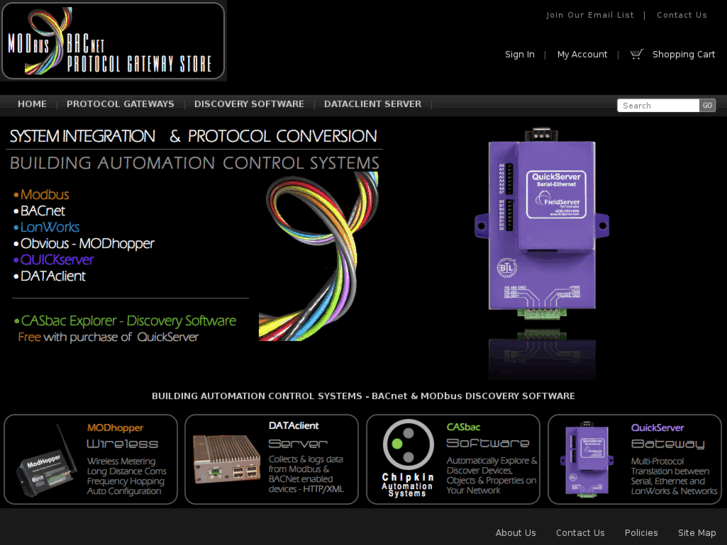727x545 pixels.
Task: Go to My Account
Action: pyautogui.click(x=582, y=54)
